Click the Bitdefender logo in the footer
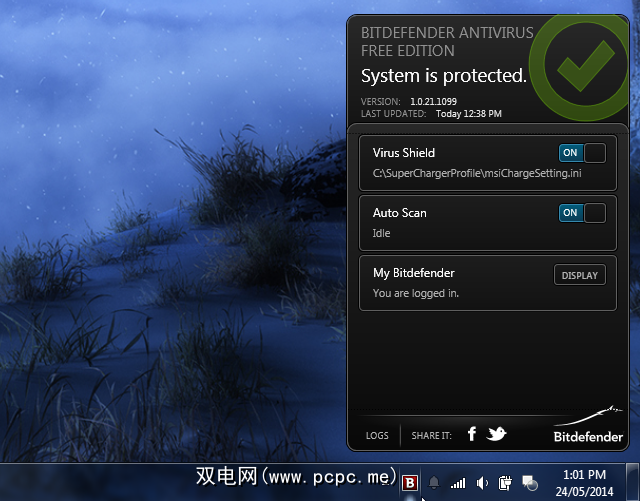Image resolution: width=640 pixels, height=501 pixels. click(588, 425)
